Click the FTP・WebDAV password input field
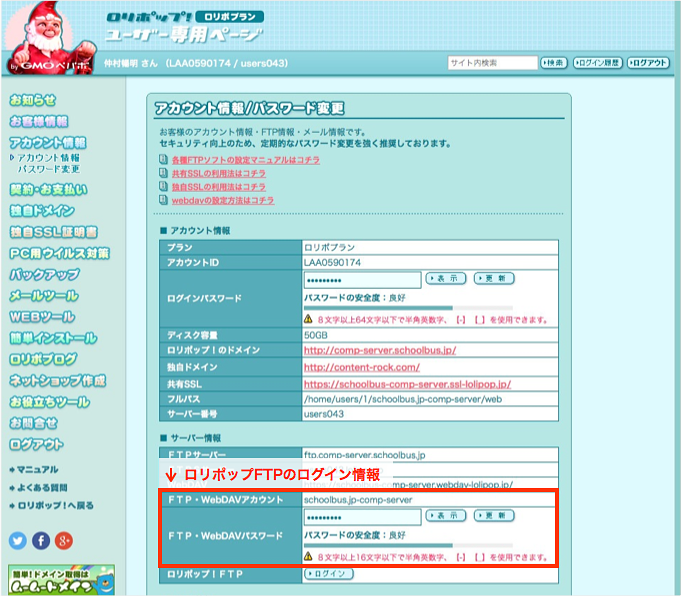 pos(363,517)
